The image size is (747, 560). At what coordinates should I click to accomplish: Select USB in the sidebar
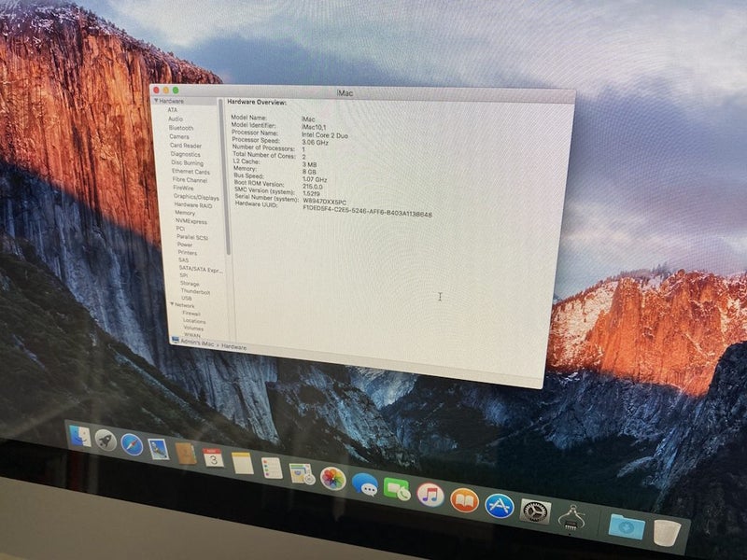tap(186, 299)
